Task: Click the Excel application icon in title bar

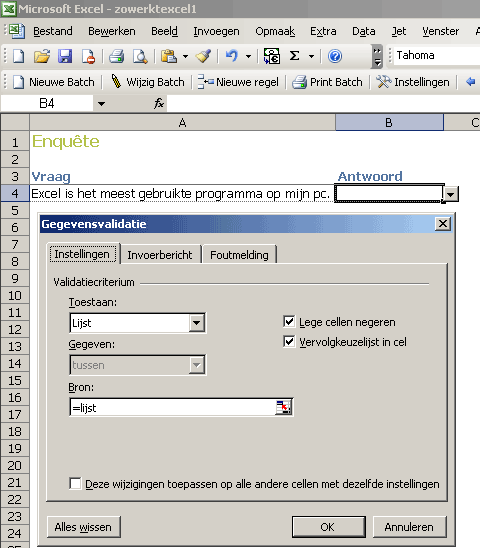Action: [x=9, y=9]
